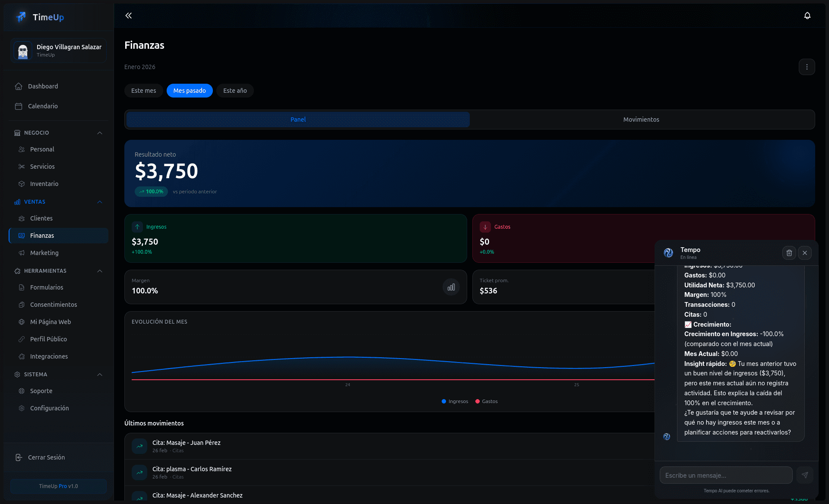
Task: Open the three-dot options menu
Action: (807, 67)
